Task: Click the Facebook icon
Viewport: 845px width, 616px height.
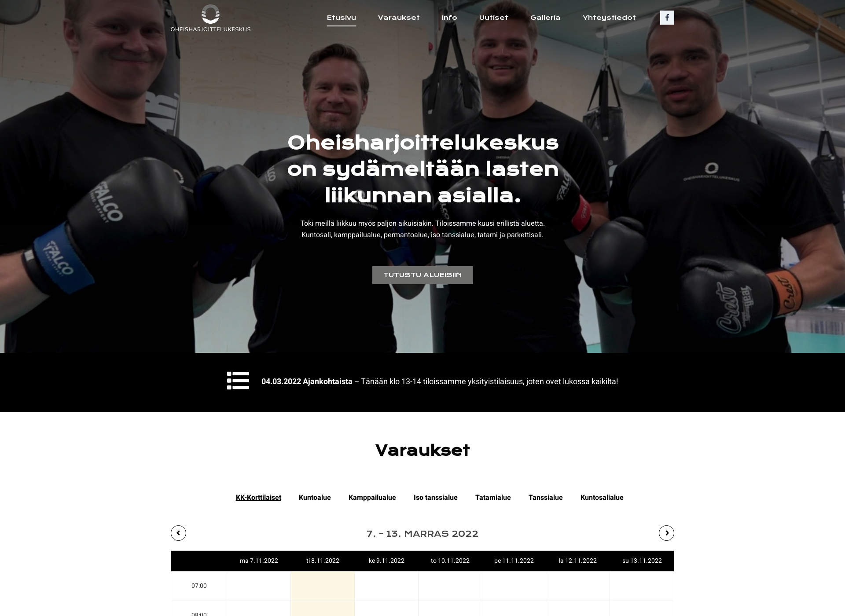Action: [x=667, y=18]
